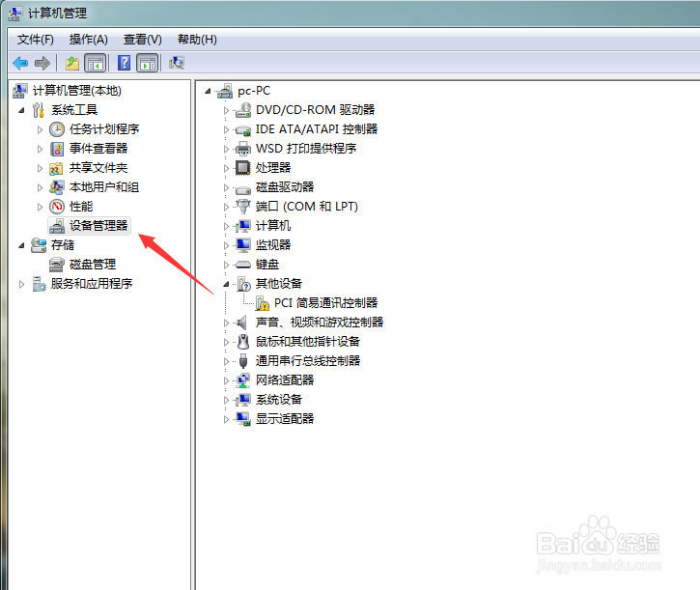
Task: Open the 查看(V) menu
Action: pos(142,40)
